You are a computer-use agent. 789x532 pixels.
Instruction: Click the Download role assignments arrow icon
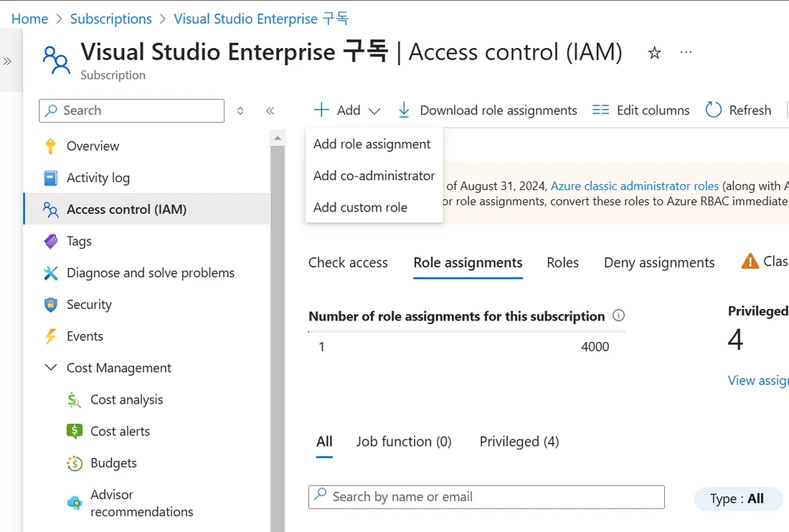coord(404,110)
